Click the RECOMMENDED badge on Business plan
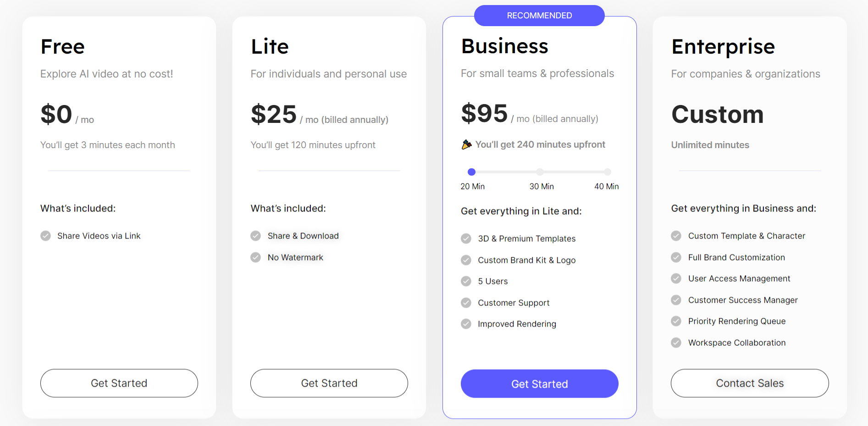 tap(539, 16)
